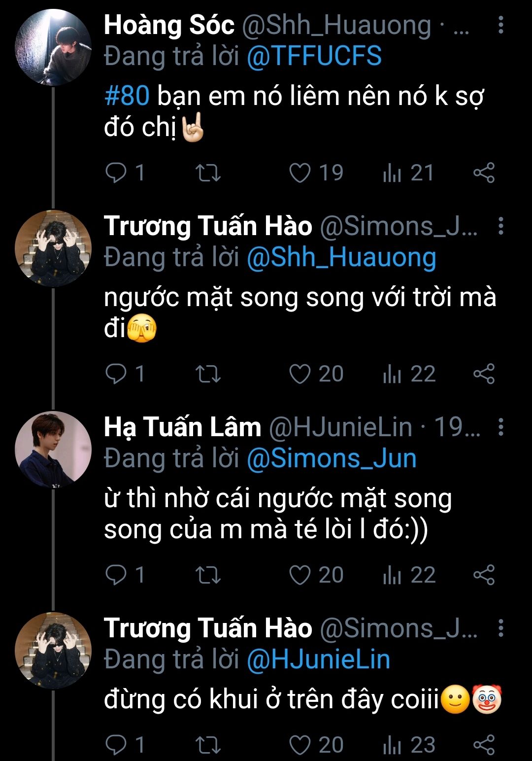Open more options for Hoàng Sóc's tweet

501,25
